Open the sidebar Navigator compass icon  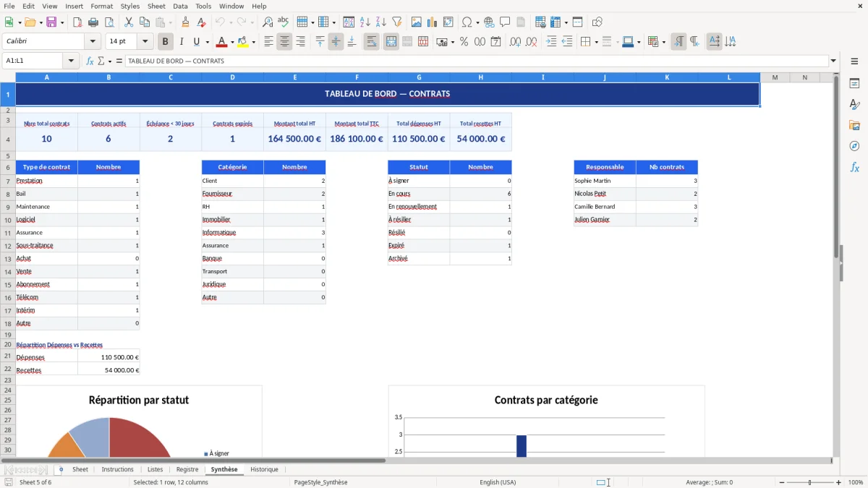854,146
